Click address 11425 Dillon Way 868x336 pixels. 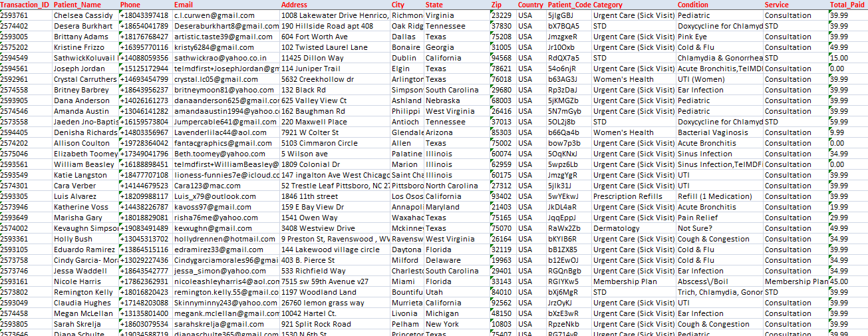(x=335, y=58)
